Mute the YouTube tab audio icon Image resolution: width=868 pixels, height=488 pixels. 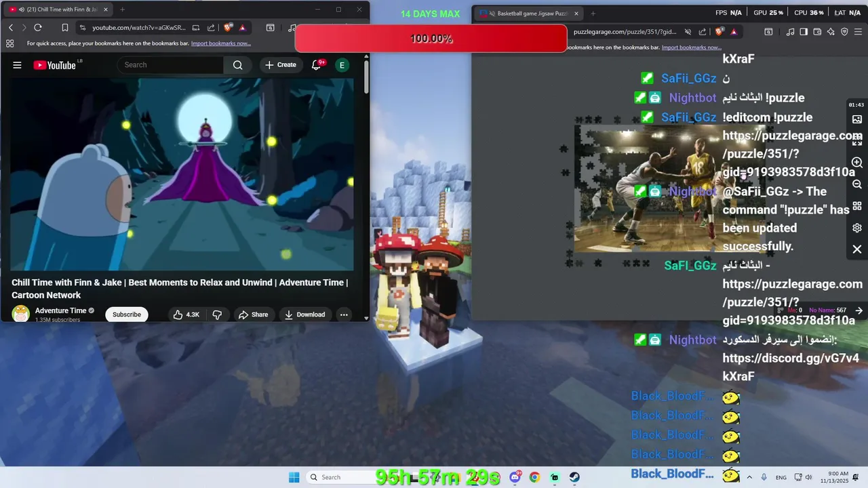click(x=22, y=9)
